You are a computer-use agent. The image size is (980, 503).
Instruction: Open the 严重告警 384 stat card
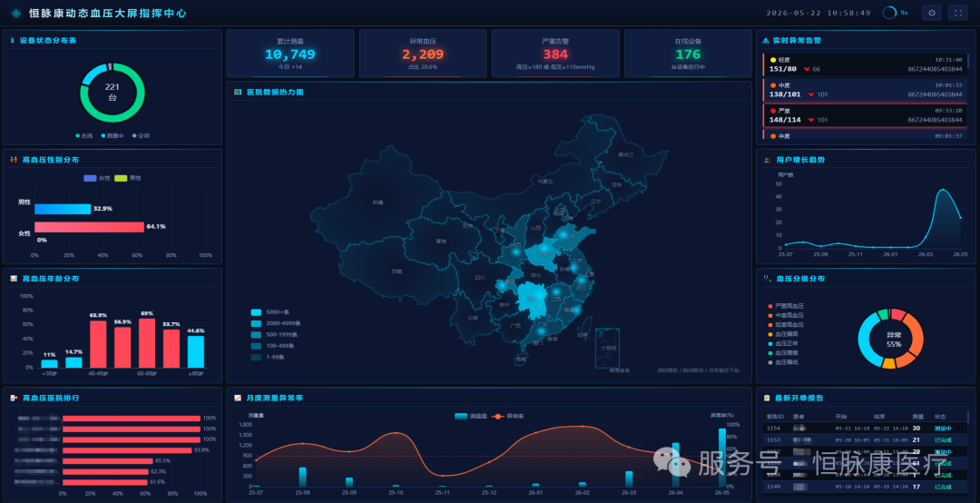pos(555,54)
